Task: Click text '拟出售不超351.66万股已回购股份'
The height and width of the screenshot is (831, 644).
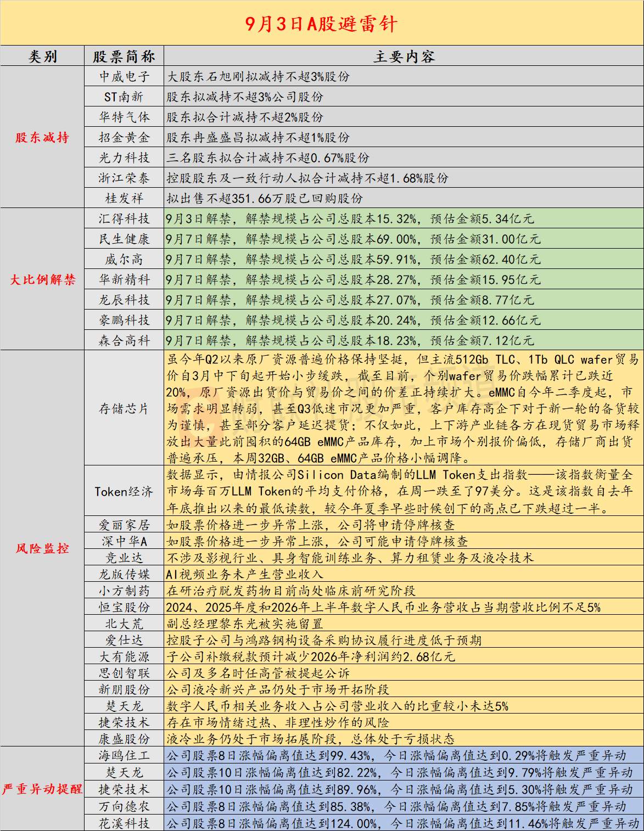Action: coord(265,199)
